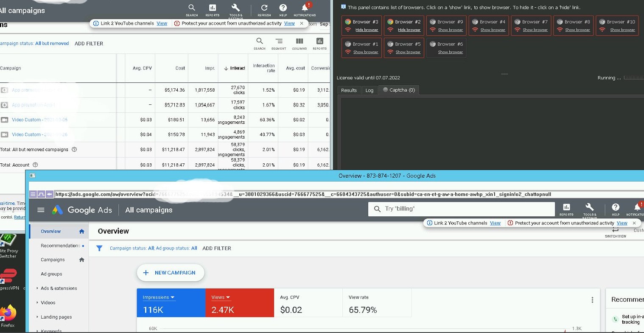Switch to the Captcha (0) tab
The image size is (644, 333).
click(399, 90)
